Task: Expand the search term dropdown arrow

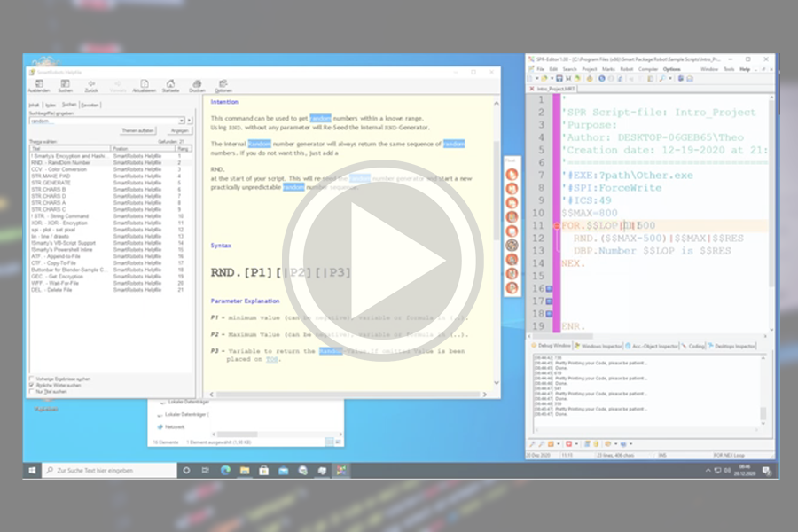Action: coord(181,121)
